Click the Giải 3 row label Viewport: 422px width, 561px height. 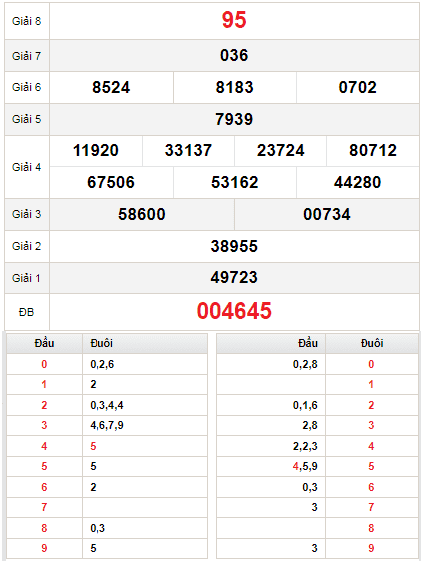pyautogui.click(x=26, y=214)
